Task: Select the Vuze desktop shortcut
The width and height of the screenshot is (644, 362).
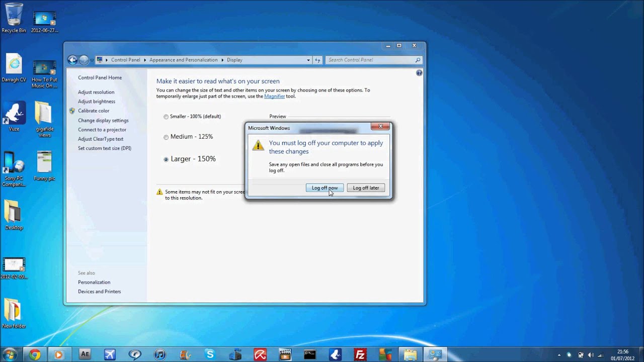Action: click(x=14, y=116)
